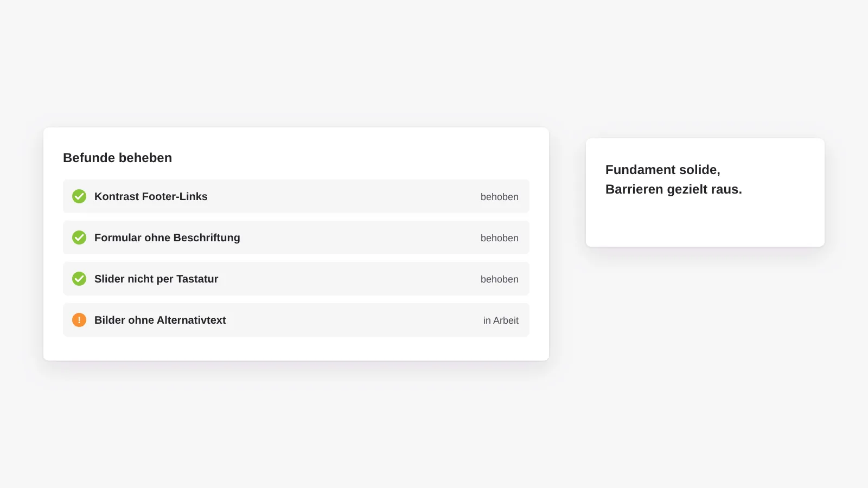
Task: Click the 'behoben' status of Kontrast Footer-Links
Action: coord(500,197)
